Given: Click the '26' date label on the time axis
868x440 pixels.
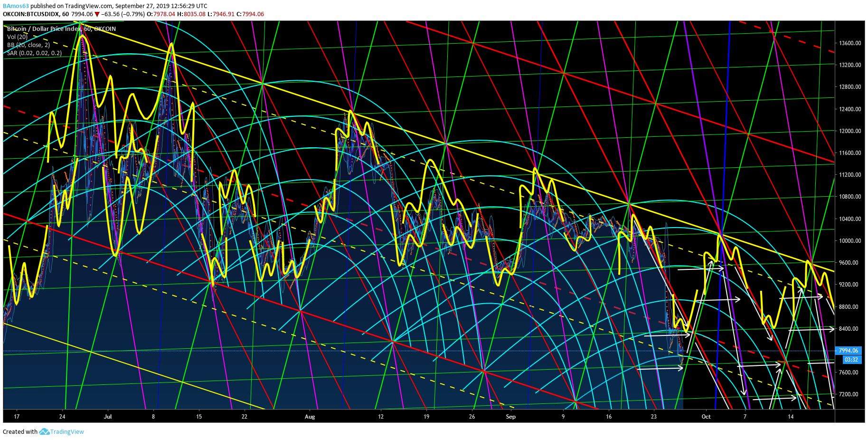Looking at the screenshot, I should (x=472, y=417).
